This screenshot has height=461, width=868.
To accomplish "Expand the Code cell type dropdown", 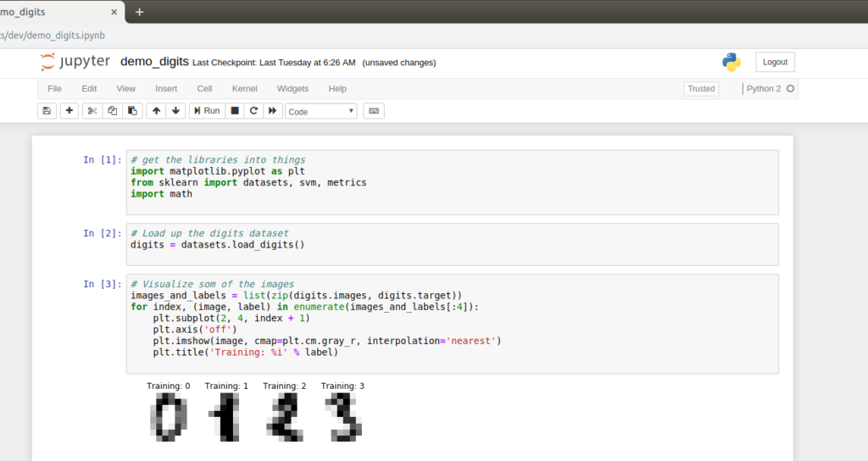I will 321,111.
